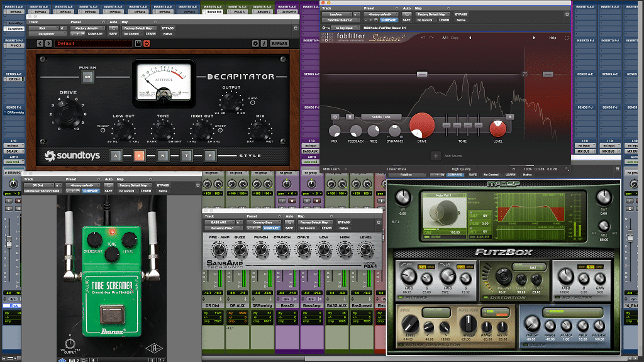Screen dimensions: 644x362
Task: Open SansAmp BASS AUX track dropdown
Action: pos(219,222)
